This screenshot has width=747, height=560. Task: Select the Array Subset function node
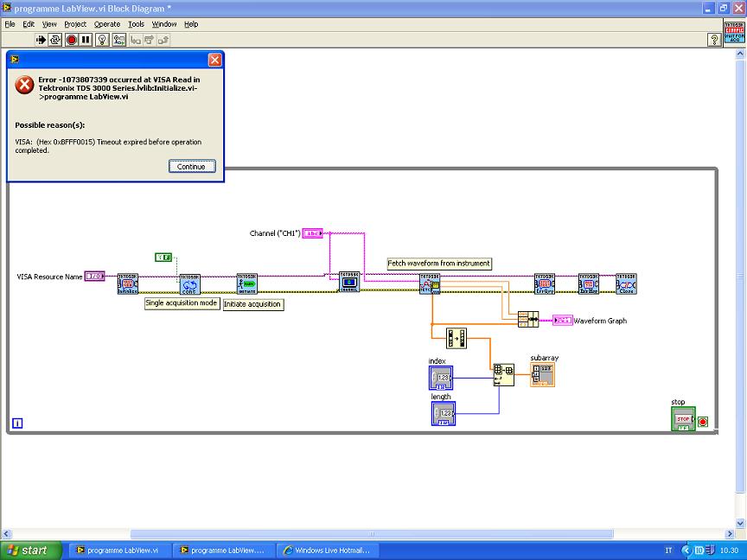pyautogui.click(x=503, y=375)
